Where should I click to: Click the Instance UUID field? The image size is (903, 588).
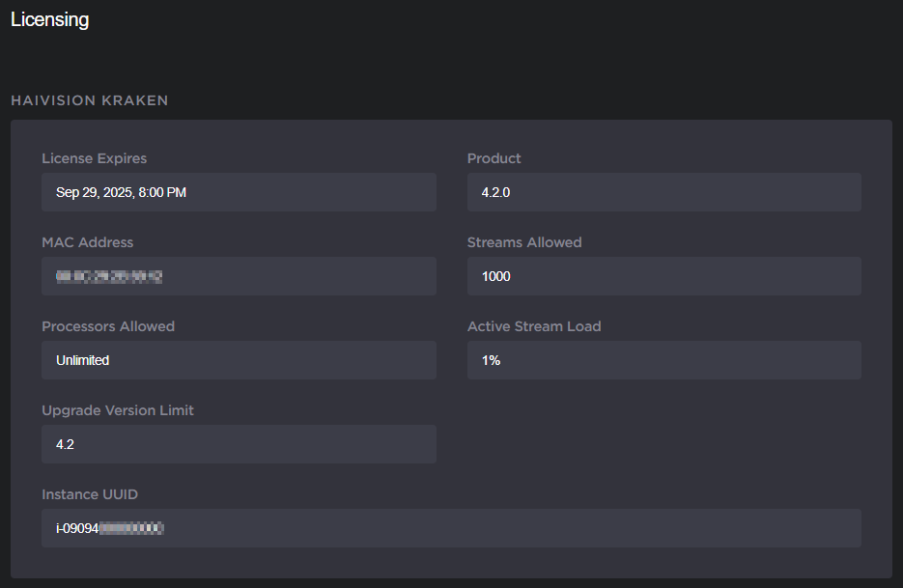tap(451, 528)
